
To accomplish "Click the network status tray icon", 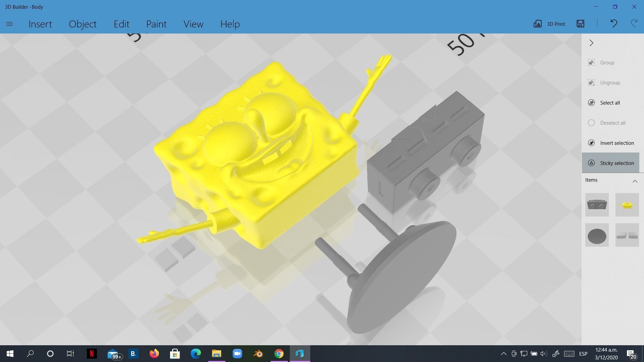I will (524, 354).
